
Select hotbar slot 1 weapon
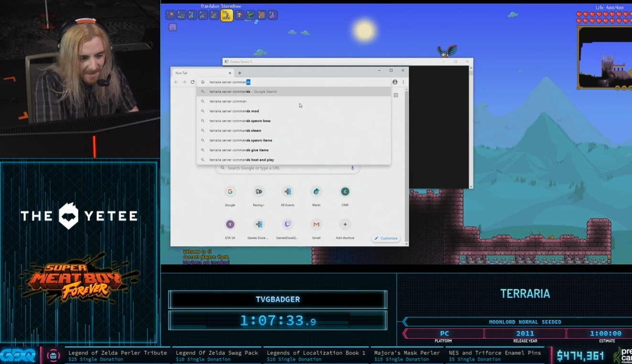pyautogui.click(x=170, y=15)
